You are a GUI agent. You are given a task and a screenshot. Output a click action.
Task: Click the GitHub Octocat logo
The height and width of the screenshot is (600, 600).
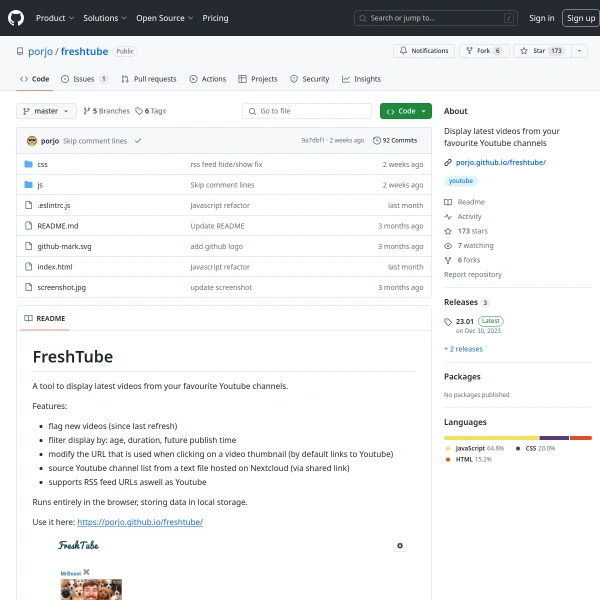[16, 18]
